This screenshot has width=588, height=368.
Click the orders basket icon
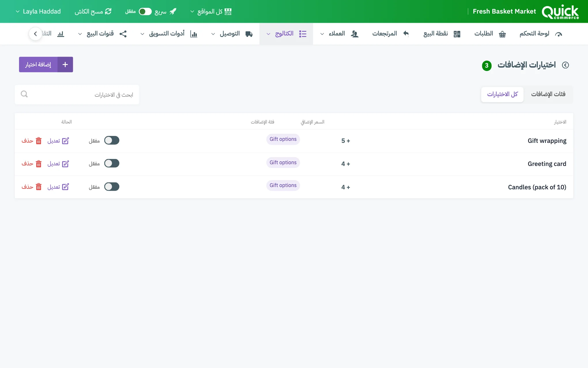[502, 34]
